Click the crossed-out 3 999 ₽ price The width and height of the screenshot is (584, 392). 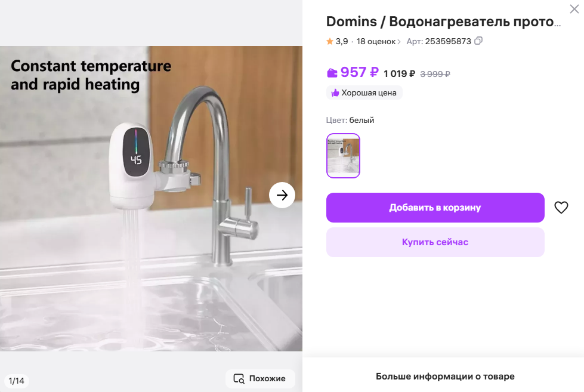435,74
